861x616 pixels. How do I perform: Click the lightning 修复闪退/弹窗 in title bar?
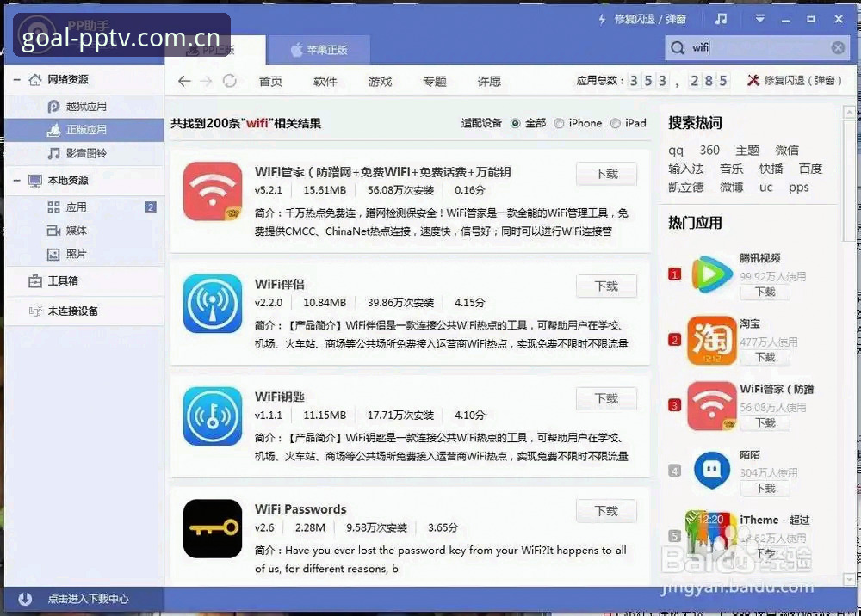tap(642, 19)
